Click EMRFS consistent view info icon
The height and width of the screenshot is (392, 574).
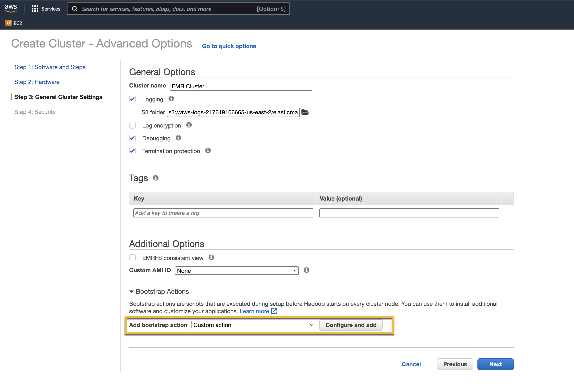pyautogui.click(x=211, y=257)
